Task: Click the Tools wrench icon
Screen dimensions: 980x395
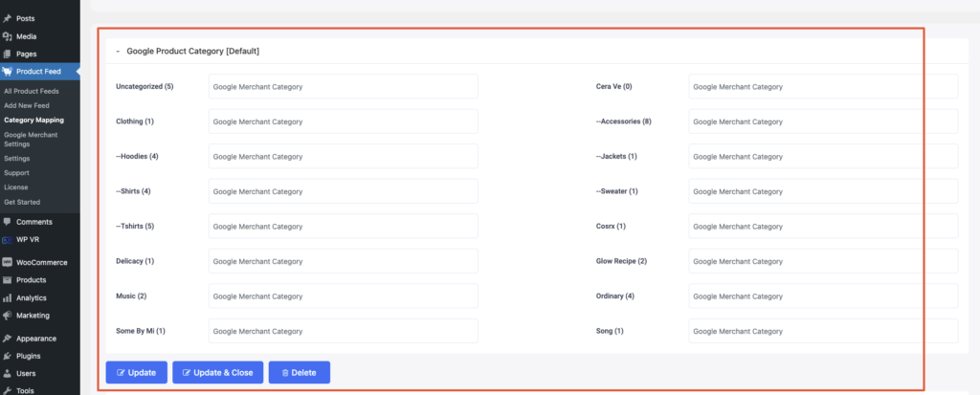Action: (x=8, y=390)
